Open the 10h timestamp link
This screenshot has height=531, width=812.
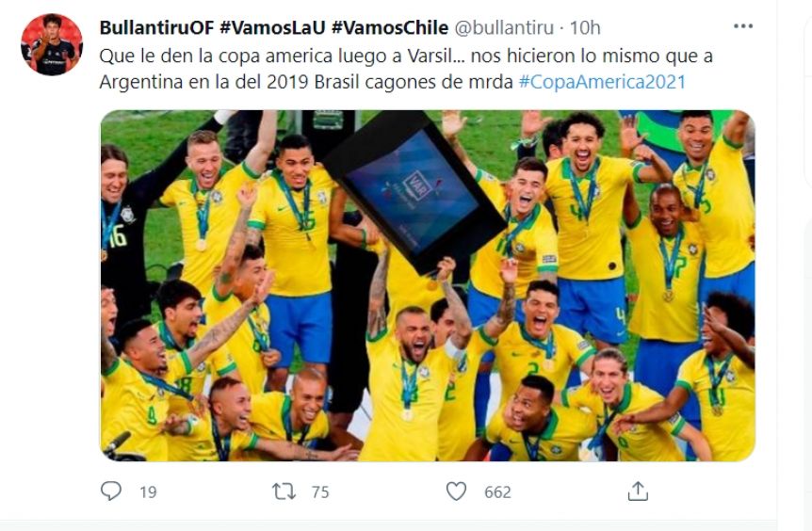tap(585, 27)
